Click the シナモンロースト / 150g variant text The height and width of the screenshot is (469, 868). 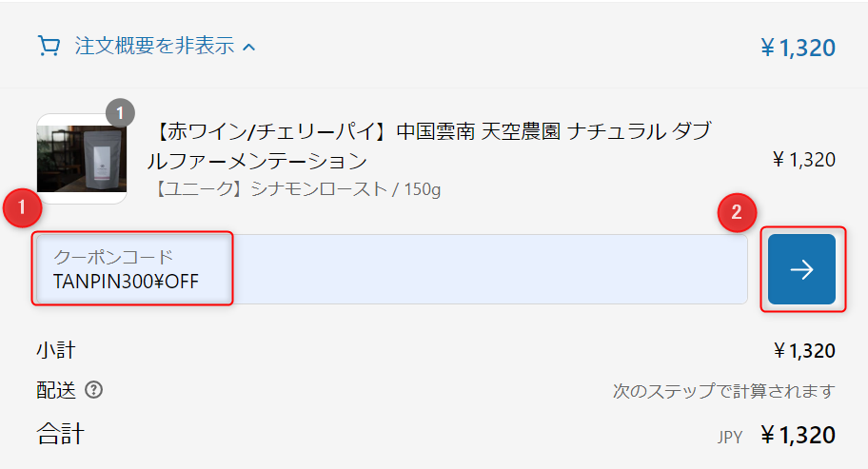pyautogui.click(x=297, y=189)
